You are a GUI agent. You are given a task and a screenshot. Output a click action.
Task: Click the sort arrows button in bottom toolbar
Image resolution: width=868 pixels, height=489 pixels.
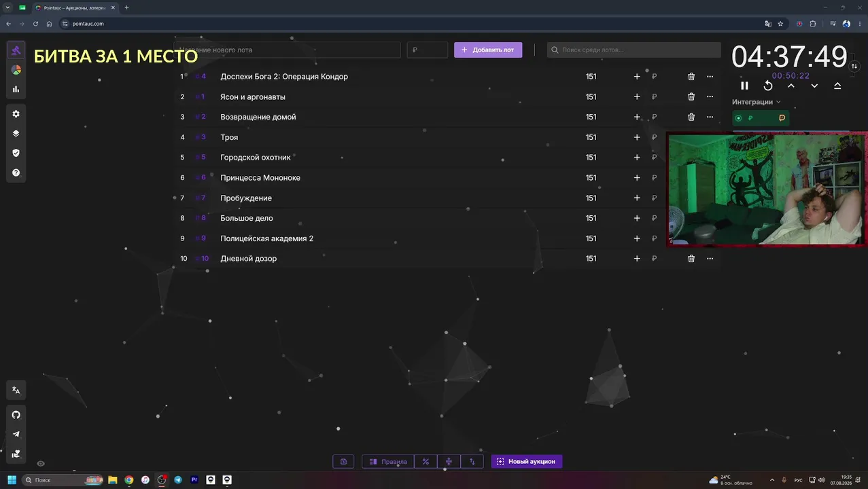tap(472, 462)
